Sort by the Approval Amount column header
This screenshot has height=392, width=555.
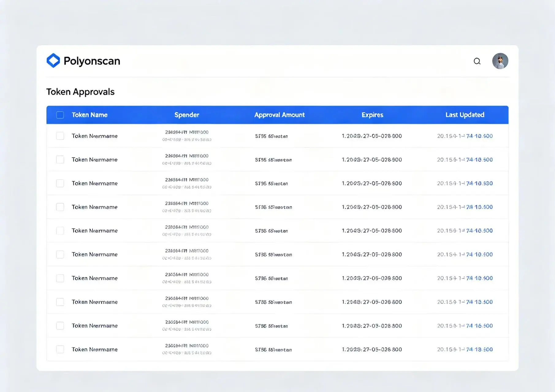[x=279, y=115]
